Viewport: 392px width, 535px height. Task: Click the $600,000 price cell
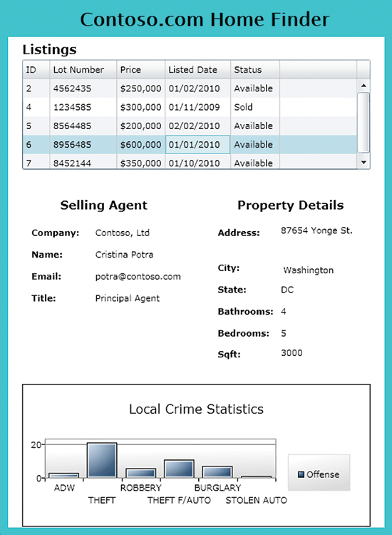(x=141, y=145)
